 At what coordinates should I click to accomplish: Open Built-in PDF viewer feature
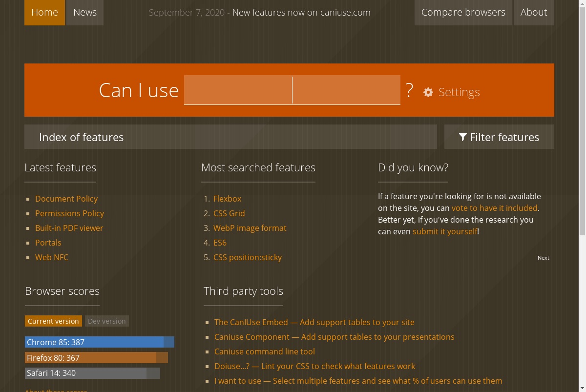pyautogui.click(x=69, y=228)
